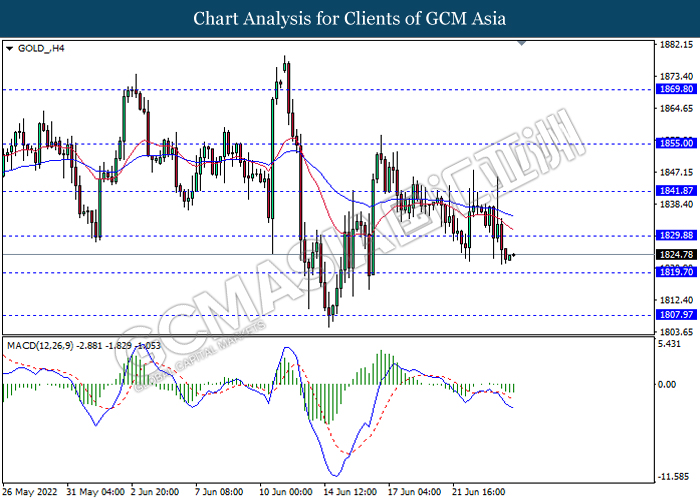The height and width of the screenshot is (500, 700).
Task: Click the 26 May 2022 date label
Action: pos(30,492)
